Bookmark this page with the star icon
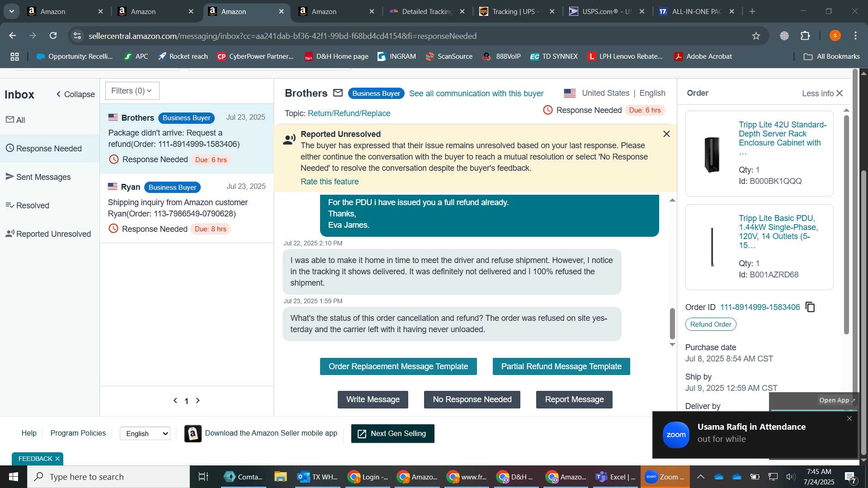Viewport: 868px width, 488px height. [x=756, y=36]
